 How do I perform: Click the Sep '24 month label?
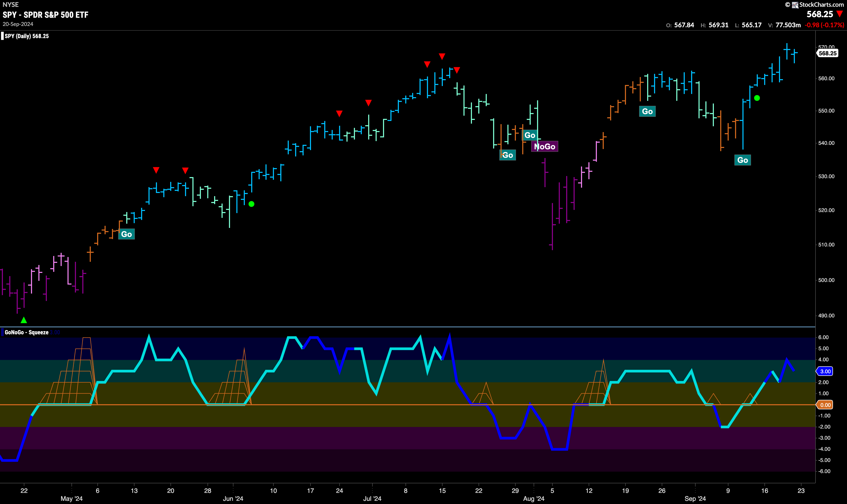click(695, 498)
